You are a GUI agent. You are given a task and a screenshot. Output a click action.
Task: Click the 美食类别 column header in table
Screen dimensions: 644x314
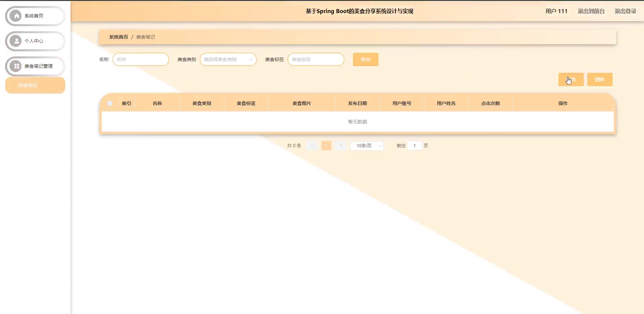[x=202, y=103]
